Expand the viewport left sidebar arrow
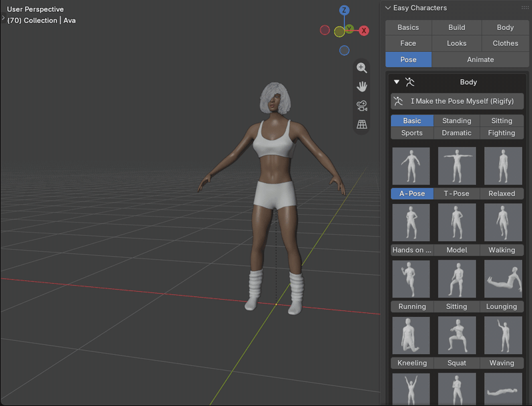Image resolution: width=532 pixels, height=406 pixels. click(3, 18)
